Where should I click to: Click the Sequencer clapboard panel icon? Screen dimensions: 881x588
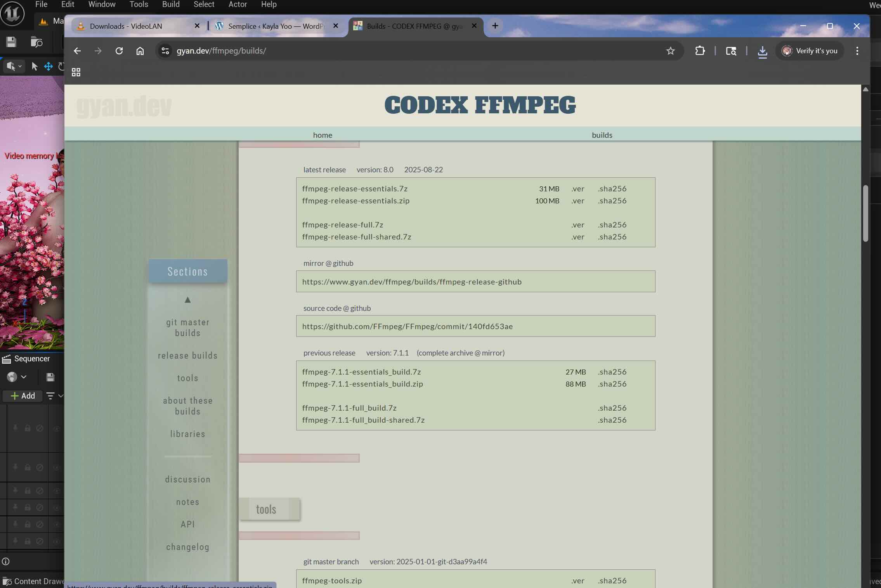click(x=6, y=359)
